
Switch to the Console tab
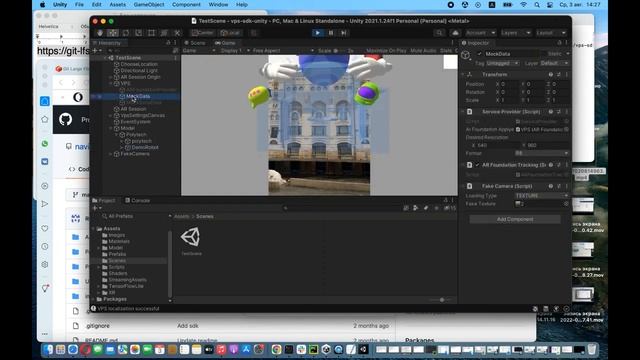(x=138, y=200)
